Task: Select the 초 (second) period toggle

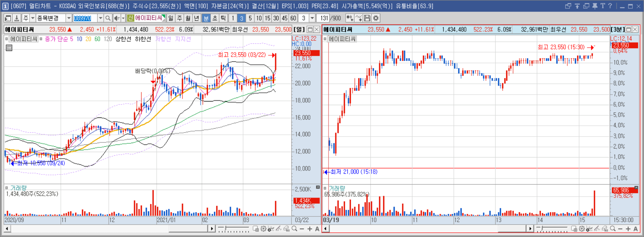Action: (x=215, y=18)
